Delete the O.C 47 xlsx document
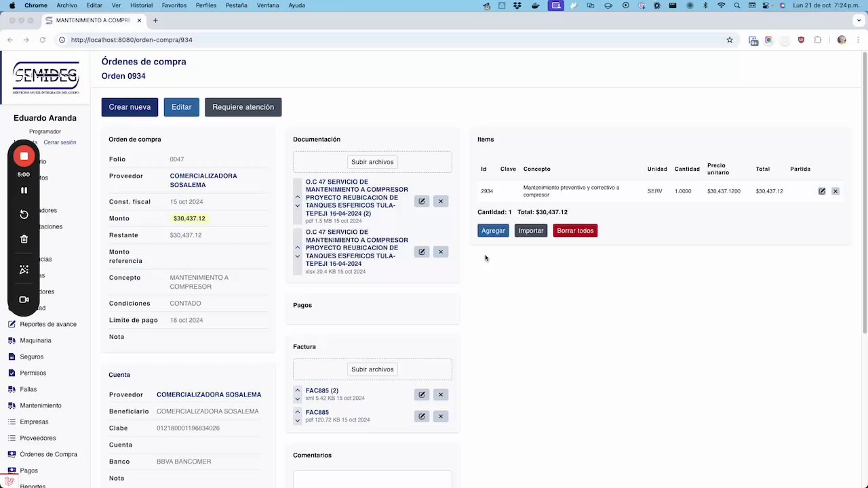 441,251
